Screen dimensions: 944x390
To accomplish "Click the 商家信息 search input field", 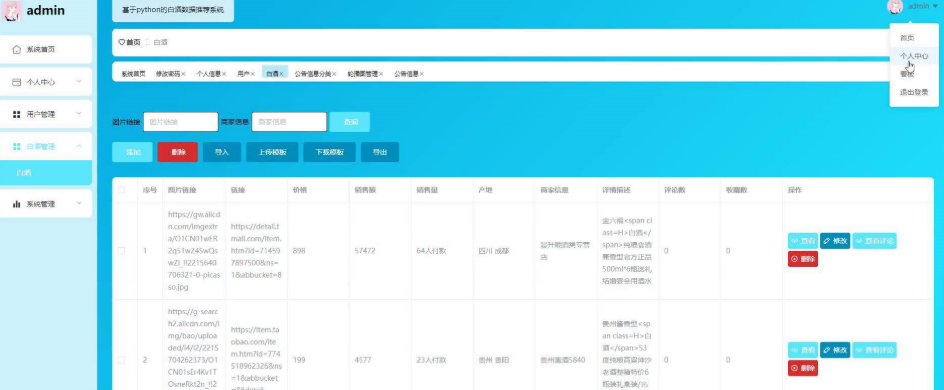I will pyautogui.click(x=289, y=122).
